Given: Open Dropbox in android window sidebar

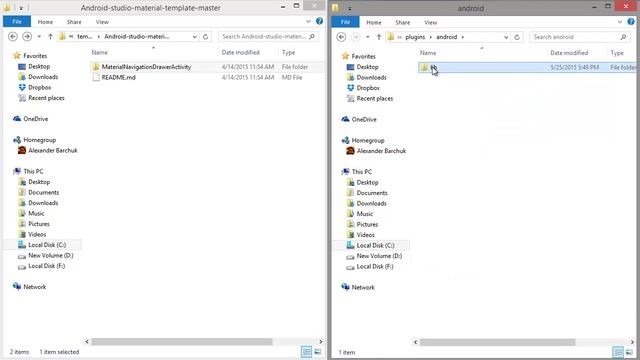Looking at the screenshot, I should click(x=368, y=88).
